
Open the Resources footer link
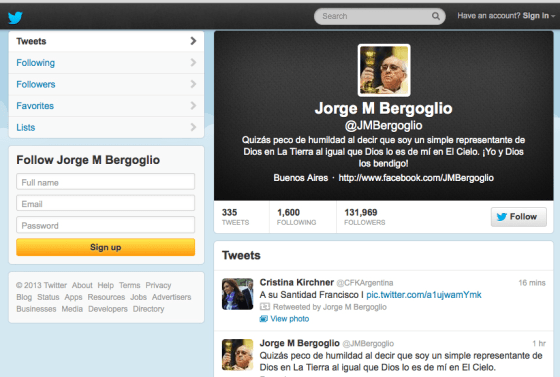point(106,297)
